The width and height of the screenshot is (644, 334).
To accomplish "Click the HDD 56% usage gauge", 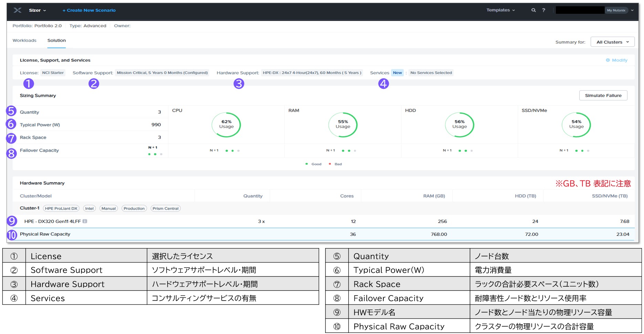I will 459,124.
